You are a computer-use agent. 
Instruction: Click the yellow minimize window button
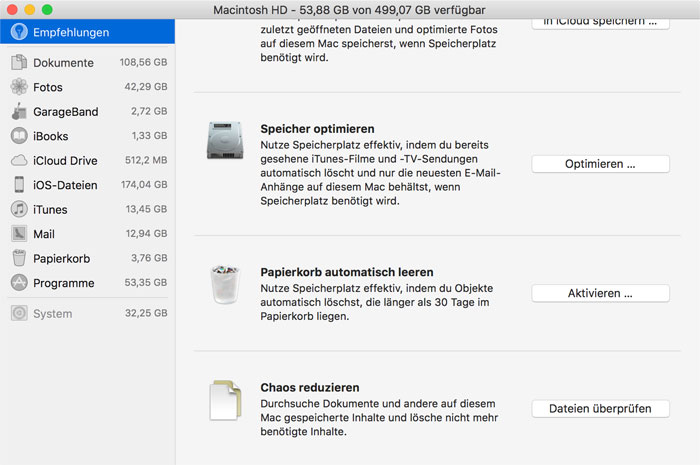coord(29,9)
